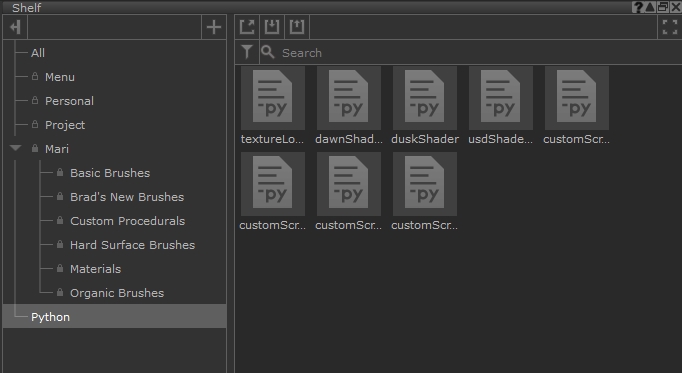Select the textureLo... python script item
The image size is (682, 373).
[272, 106]
